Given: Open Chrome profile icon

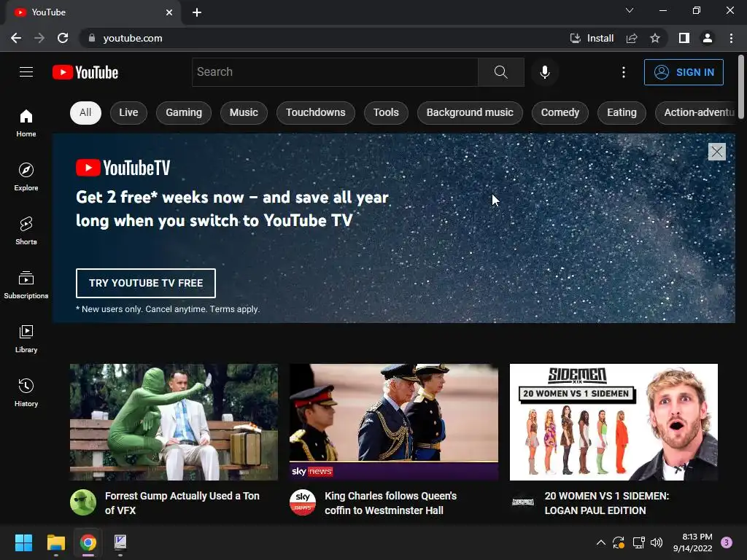Looking at the screenshot, I should (x=708, y=38).
